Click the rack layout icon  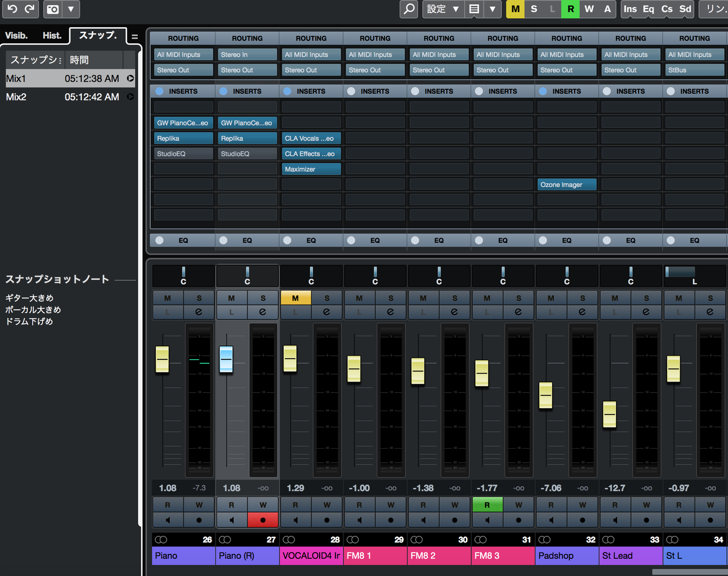click(x=474, y=9)
